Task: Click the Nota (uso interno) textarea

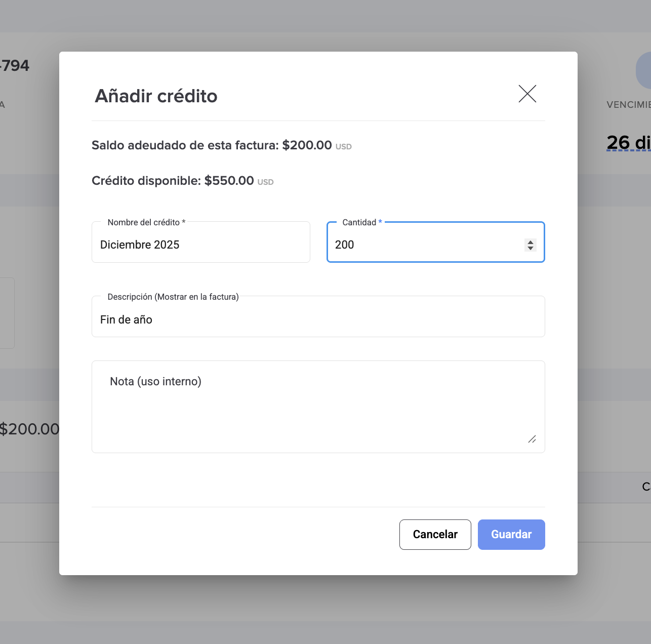Action: point(318,407)
